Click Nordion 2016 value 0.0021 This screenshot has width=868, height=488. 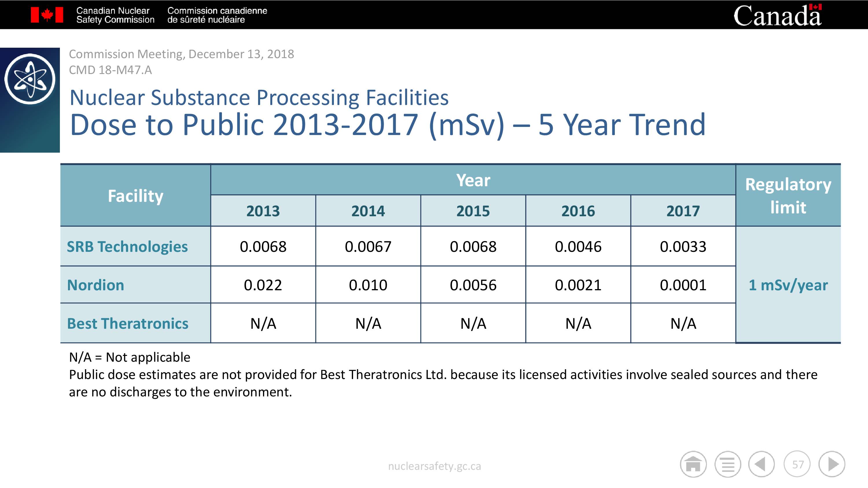pyautogui.click(x=578, y=285)
